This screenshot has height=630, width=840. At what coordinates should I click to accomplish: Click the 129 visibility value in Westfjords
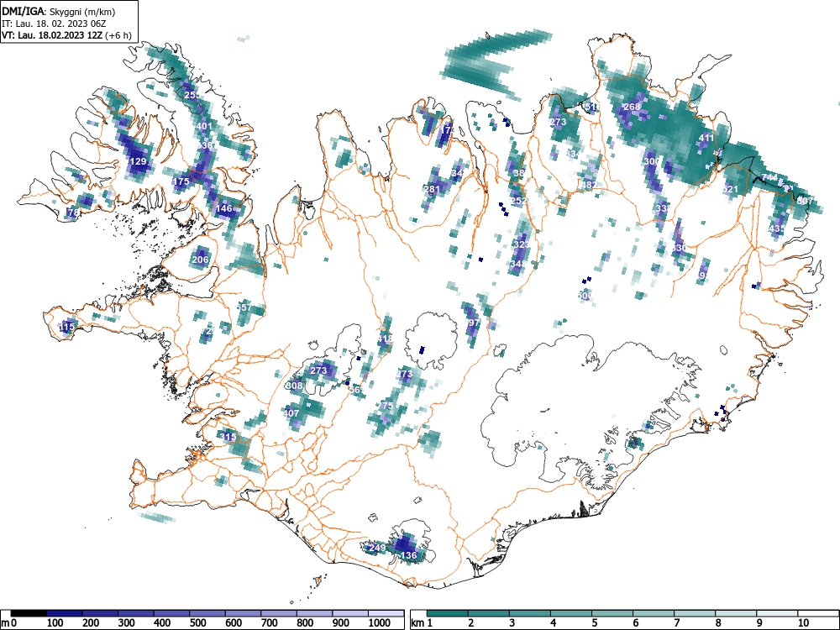point(139,161)
